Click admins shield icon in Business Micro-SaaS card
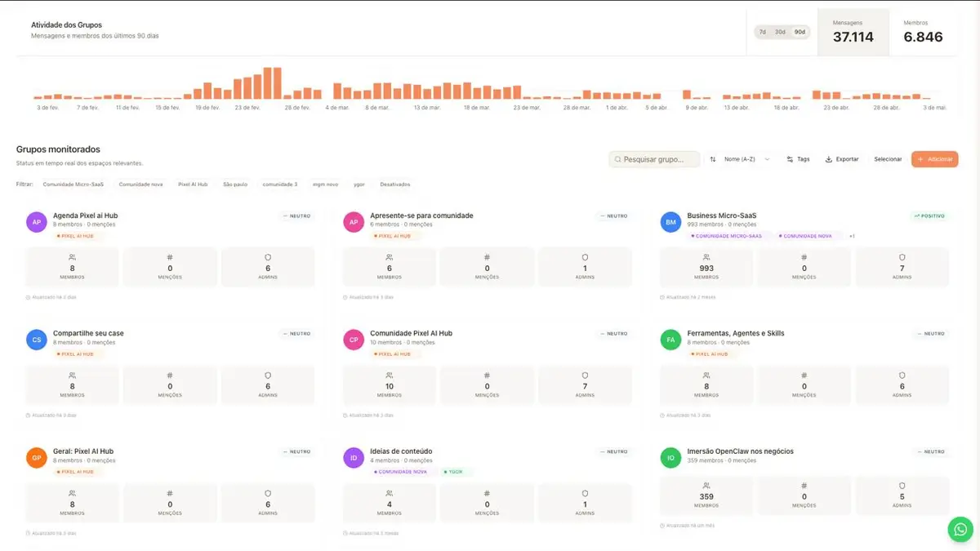The image size is (980, 551). (902, 257)
